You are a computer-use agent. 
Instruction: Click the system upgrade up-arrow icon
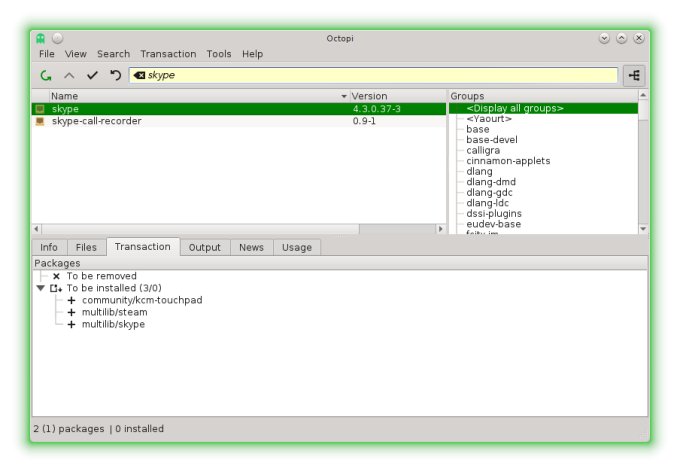click(x=69, y=75)
